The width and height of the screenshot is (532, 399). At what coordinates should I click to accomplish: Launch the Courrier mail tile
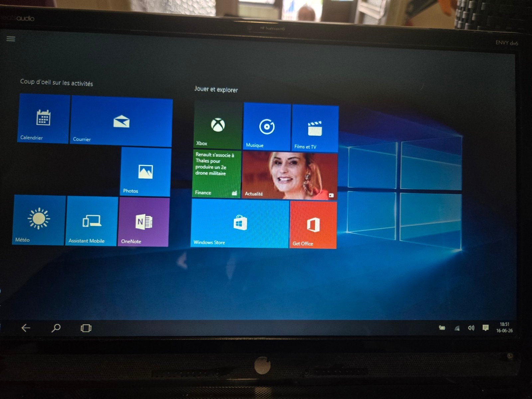[x=122, y=121]
